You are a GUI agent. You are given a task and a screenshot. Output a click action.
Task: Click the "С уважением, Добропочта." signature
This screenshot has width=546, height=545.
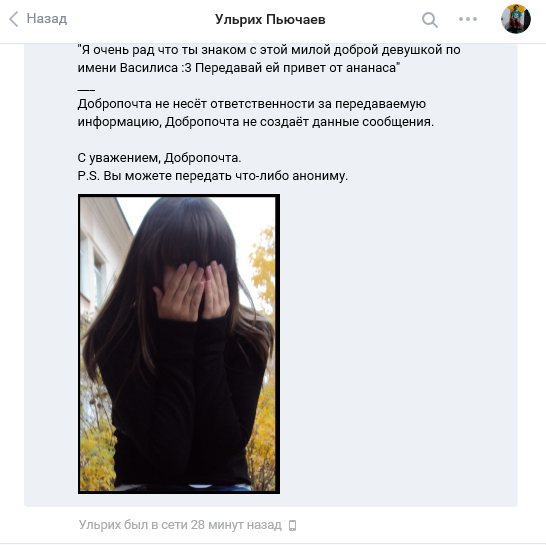[x=159, y=158]
